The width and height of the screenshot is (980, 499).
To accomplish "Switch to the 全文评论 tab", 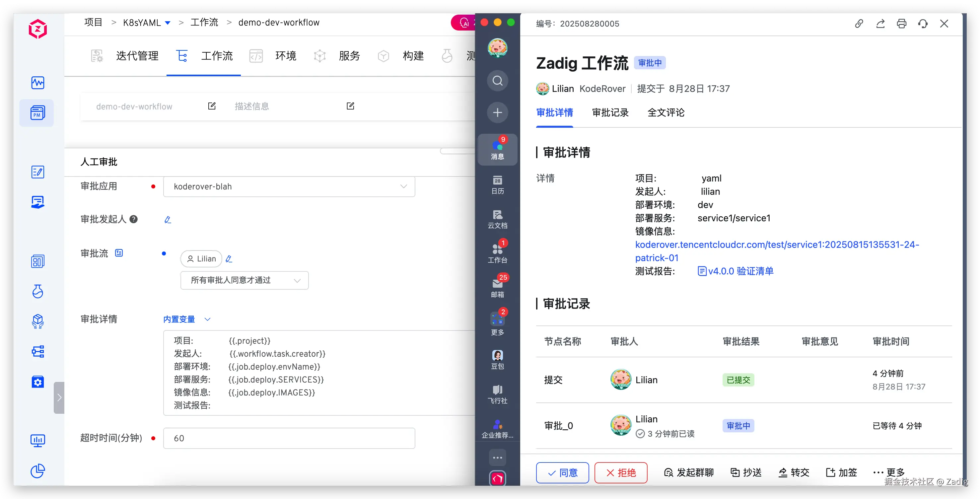I will click(665, 112).
